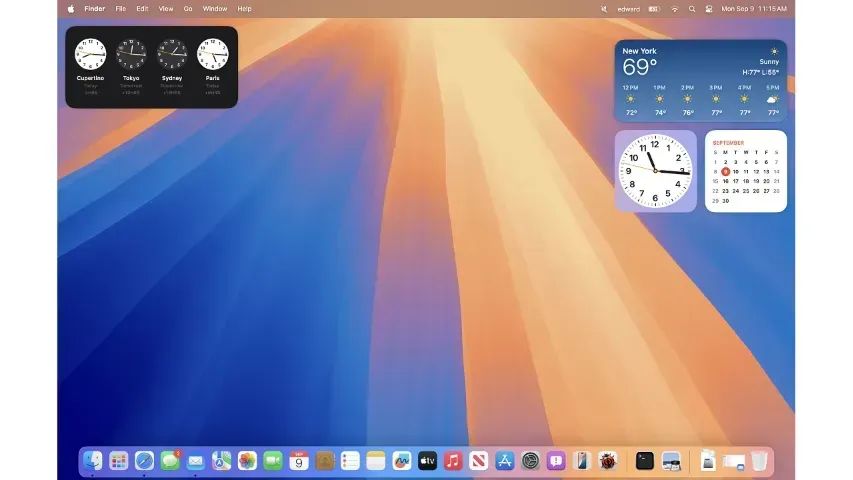This screenshot has width=853, height=480.
Task: Open the Go menu
Action: [188, 8]
